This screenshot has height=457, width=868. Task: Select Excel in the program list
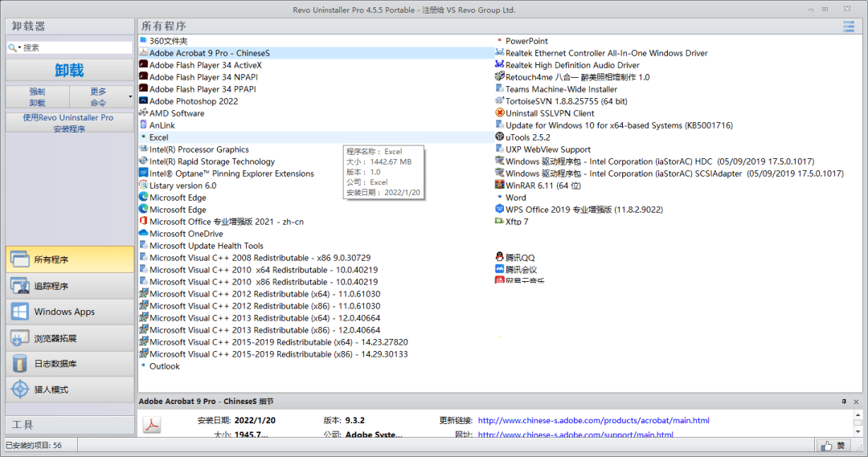[159, 137]
